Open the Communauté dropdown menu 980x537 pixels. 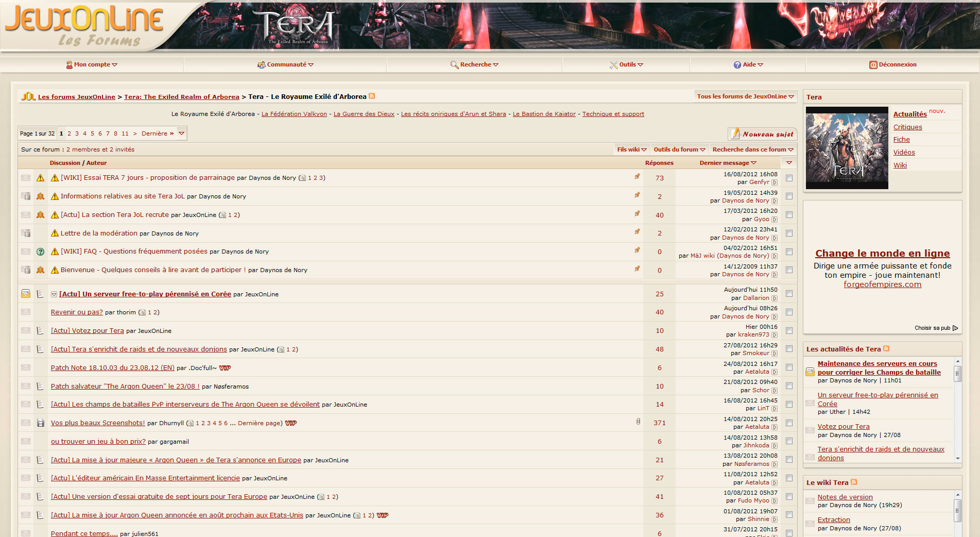[x=286, y=65]
